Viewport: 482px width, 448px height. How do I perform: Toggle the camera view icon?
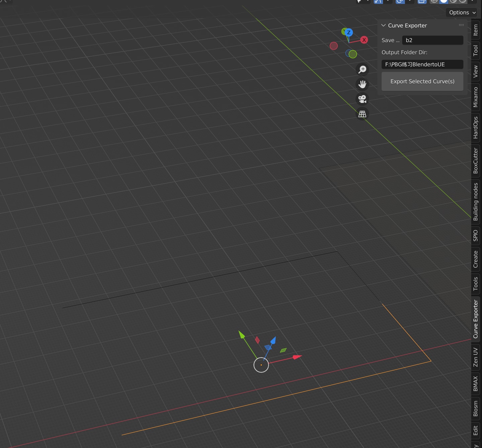[362, 99]
